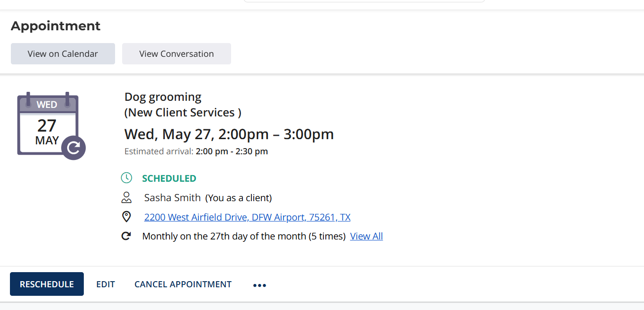
Task: Click the Sasha Smith client name
Action: point(172,197)
